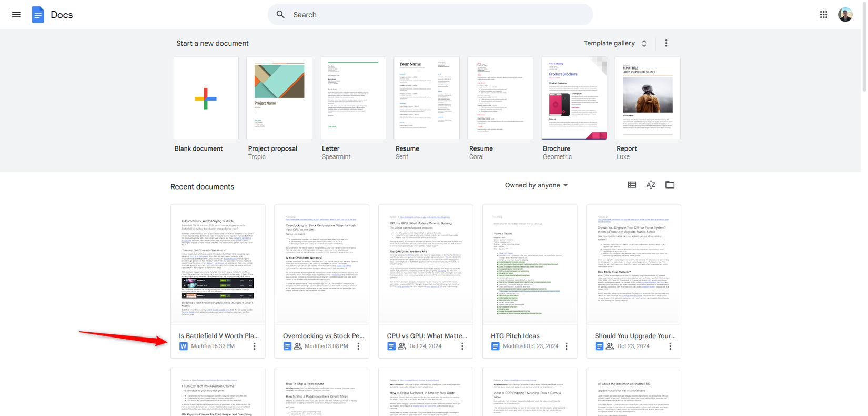Select the Report Luxe template
The height and width of the screenshot is (416, 868).
pyautogui.click(x=648, y=98)
